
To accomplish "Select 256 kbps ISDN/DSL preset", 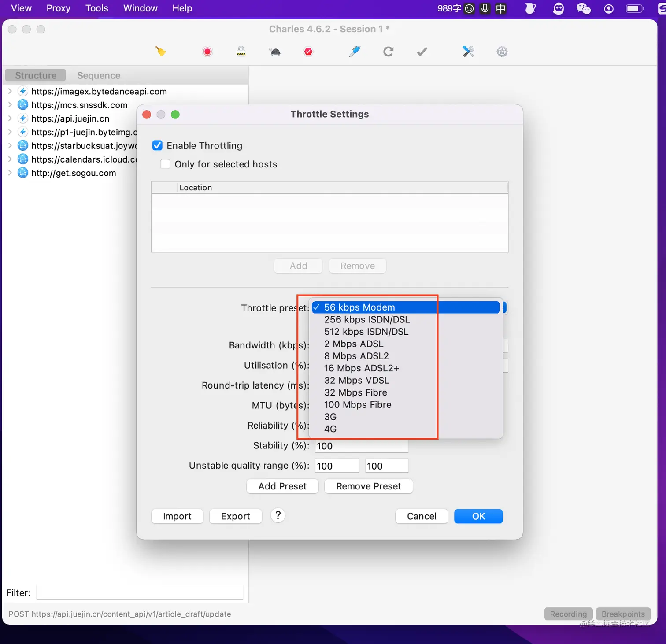I will point(406,319).
